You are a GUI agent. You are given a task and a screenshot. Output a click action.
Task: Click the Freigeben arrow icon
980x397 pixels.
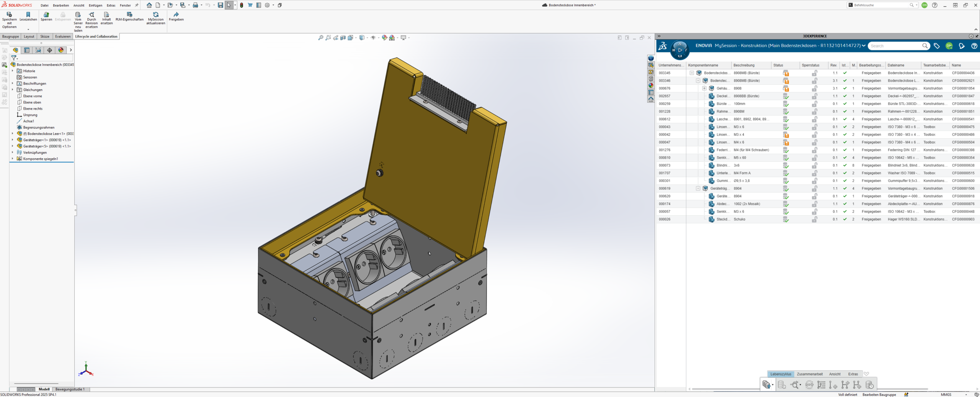click(x=176, y=14)
